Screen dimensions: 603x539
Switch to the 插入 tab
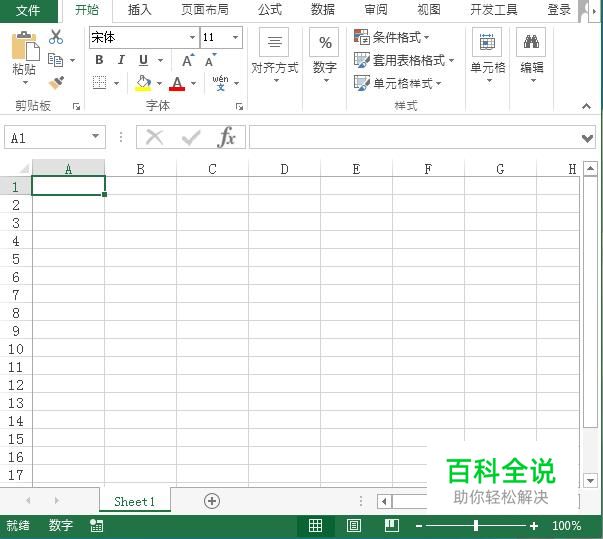pos(140,10)
